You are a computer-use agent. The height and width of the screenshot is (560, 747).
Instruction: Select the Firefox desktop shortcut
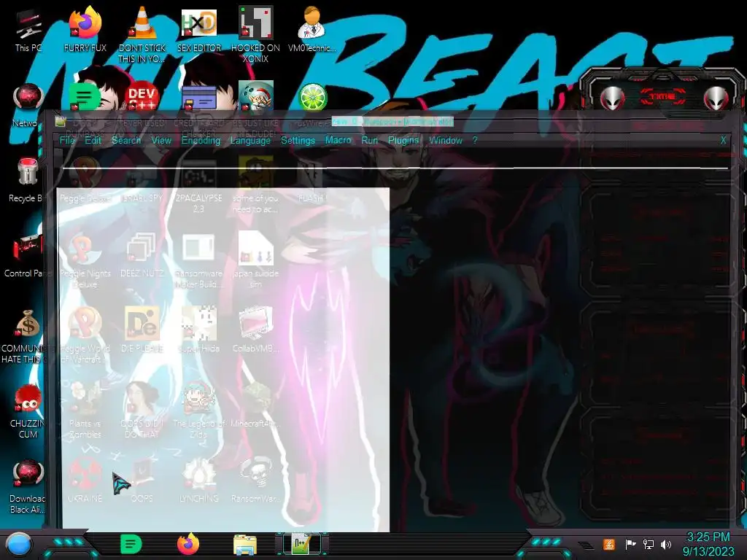[x=85, y=30]
